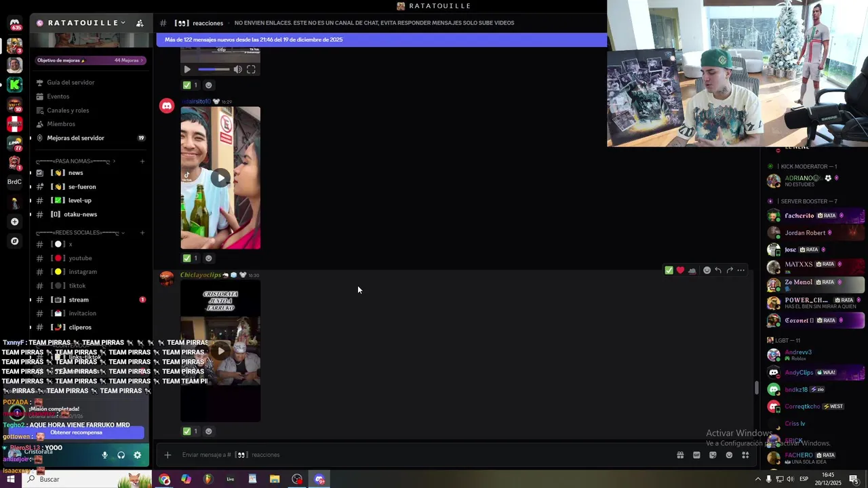Expand the 44 Mejoras boost goal chevron

pos(142,60)
